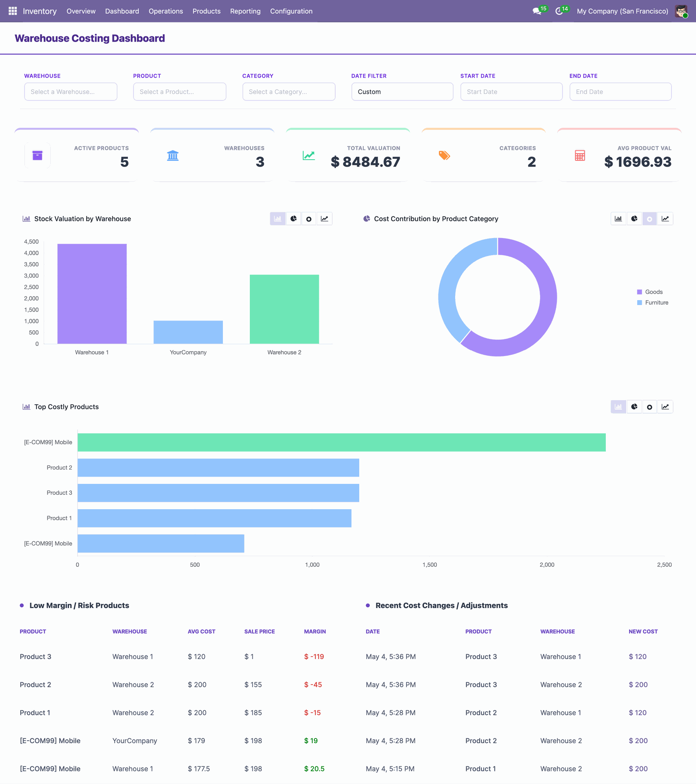The height and width of the screenshot is (784, 696).
Task: Open the Products menu
Action: (x=207, y=11)
